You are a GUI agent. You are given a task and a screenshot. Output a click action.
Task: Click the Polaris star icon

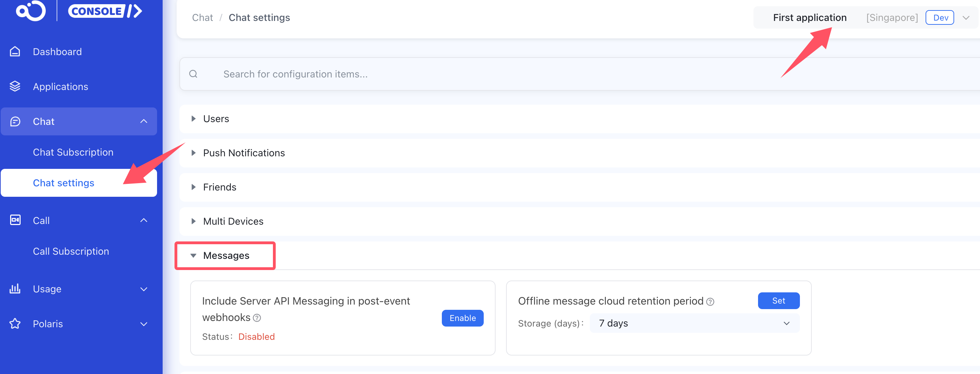[x=15, y=324]
